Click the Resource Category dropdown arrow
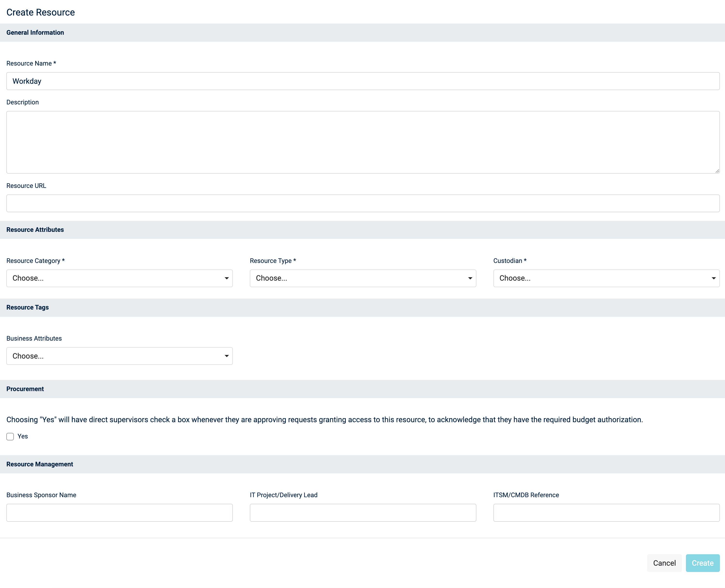Screen dimensions: 725x588 coord(226,278)
